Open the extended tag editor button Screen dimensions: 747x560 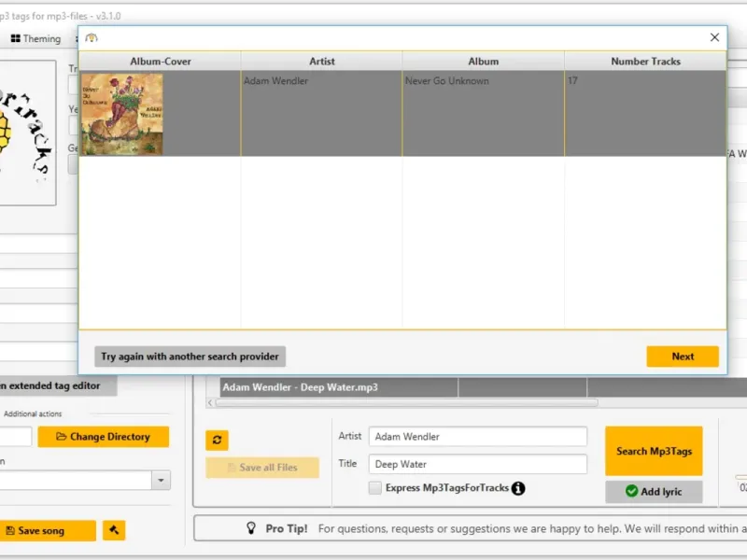pos(57,385)
